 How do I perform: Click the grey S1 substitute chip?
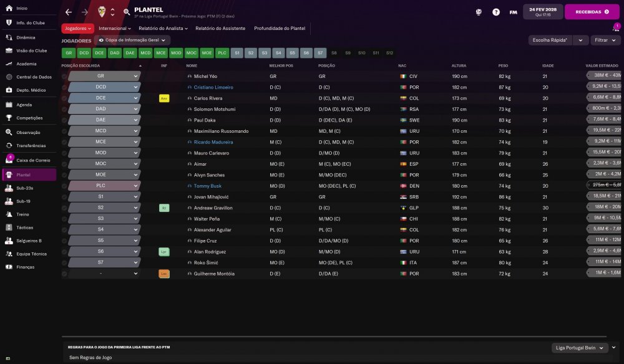[236, 53]
